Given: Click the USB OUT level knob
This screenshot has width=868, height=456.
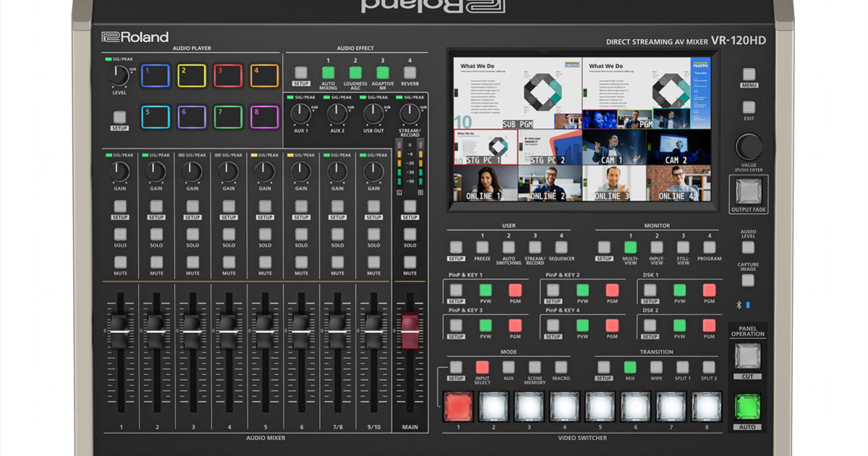Looking at the screenshot, I should point(373,114).
